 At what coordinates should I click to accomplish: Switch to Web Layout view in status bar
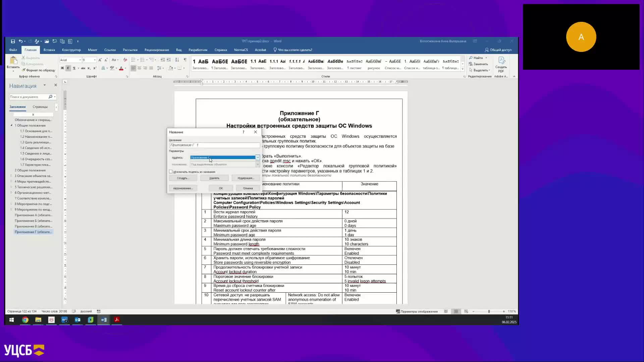coord(466,311)
